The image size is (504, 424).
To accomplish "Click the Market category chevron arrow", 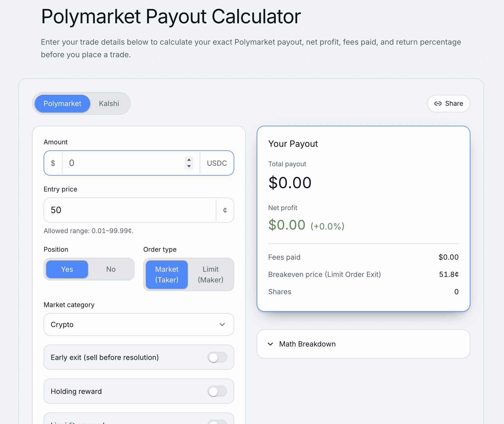I will [222, 325].
